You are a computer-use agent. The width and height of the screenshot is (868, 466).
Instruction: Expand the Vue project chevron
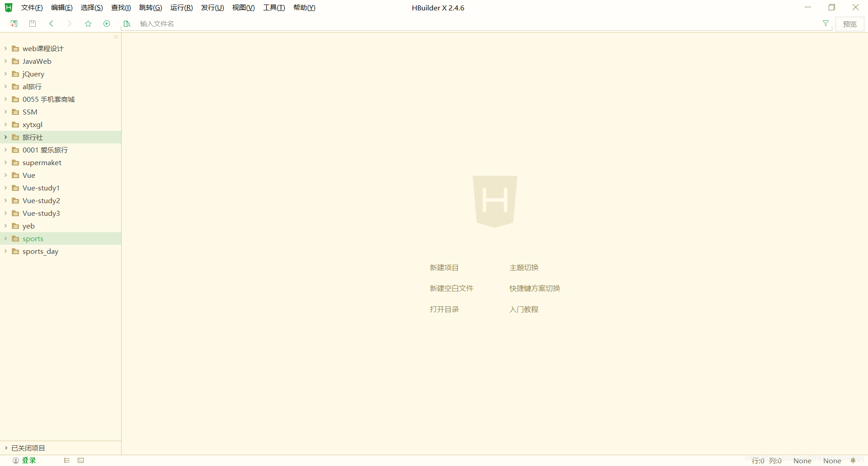[5, 175]
